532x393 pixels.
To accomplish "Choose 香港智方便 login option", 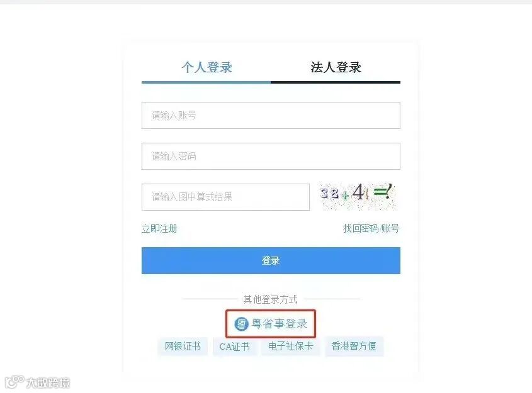I will coord(354,346).
